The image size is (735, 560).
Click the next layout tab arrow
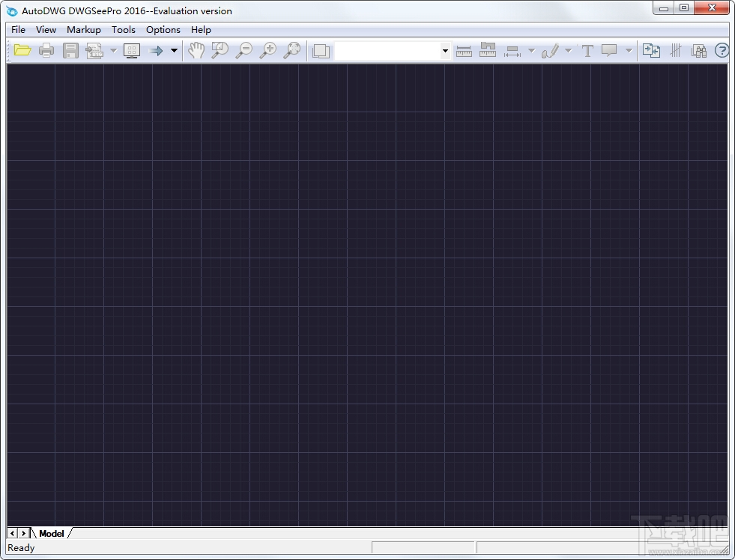click(x=23, y=533)
